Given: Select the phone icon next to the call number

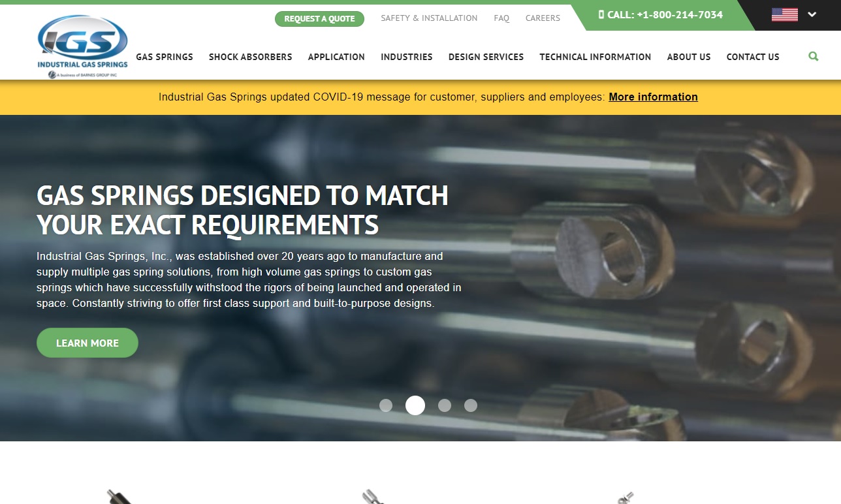Looking at the screenshot, I should point(602,14).
